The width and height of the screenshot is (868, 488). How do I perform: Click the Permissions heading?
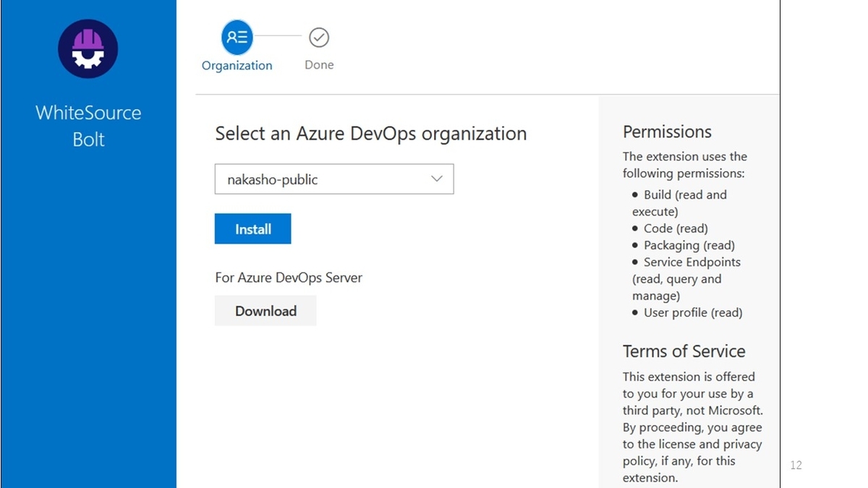tap(667, 132)
